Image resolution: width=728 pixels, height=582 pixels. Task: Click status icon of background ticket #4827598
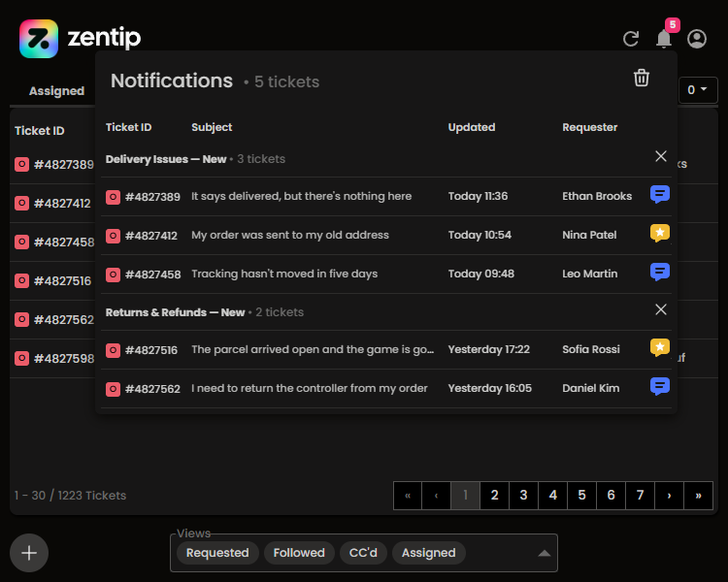pyautogui.click(x=21, y=358)
